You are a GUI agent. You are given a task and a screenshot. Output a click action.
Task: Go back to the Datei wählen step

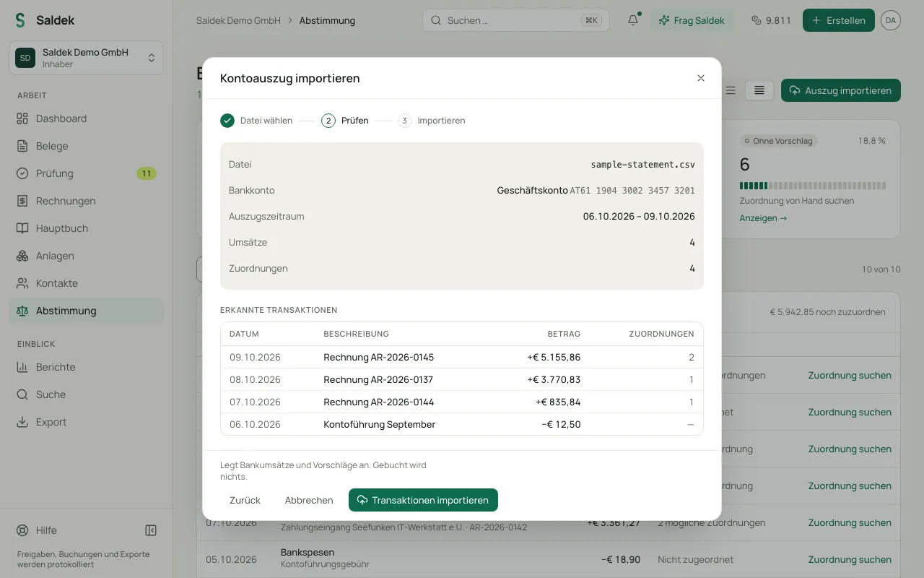point(256,121)
